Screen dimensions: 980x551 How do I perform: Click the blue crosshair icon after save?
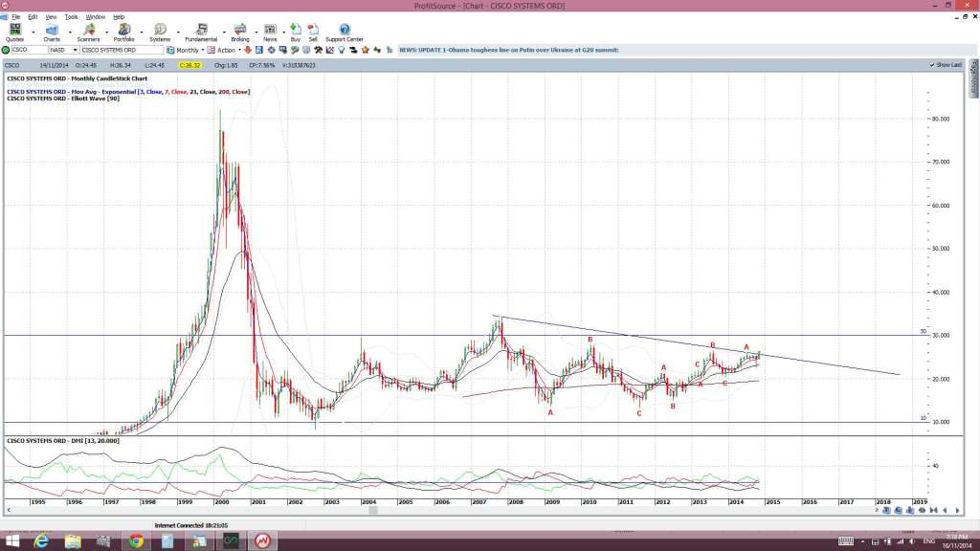272,50
